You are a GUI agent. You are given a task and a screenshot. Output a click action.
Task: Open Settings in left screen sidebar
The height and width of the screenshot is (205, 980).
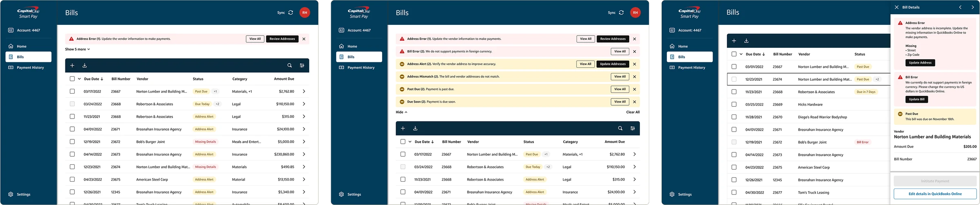point(20,194)
